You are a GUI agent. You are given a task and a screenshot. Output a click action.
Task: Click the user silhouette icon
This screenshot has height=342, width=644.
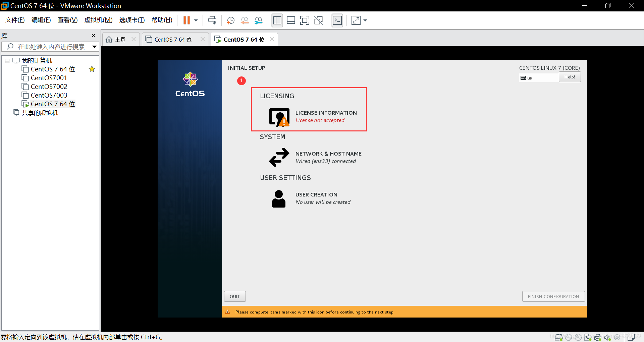click(279, 199)
